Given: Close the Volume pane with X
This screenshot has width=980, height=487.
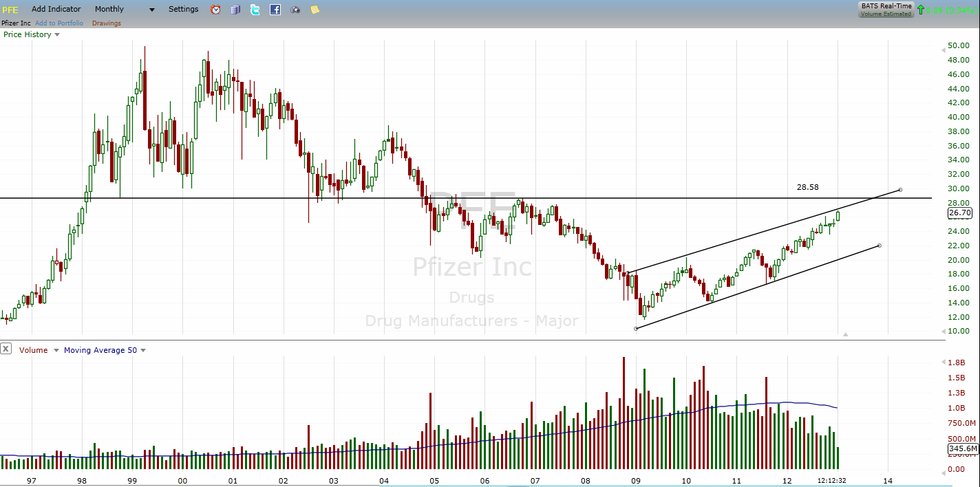Looking at the screenshot, I should (x=6, y=349).
